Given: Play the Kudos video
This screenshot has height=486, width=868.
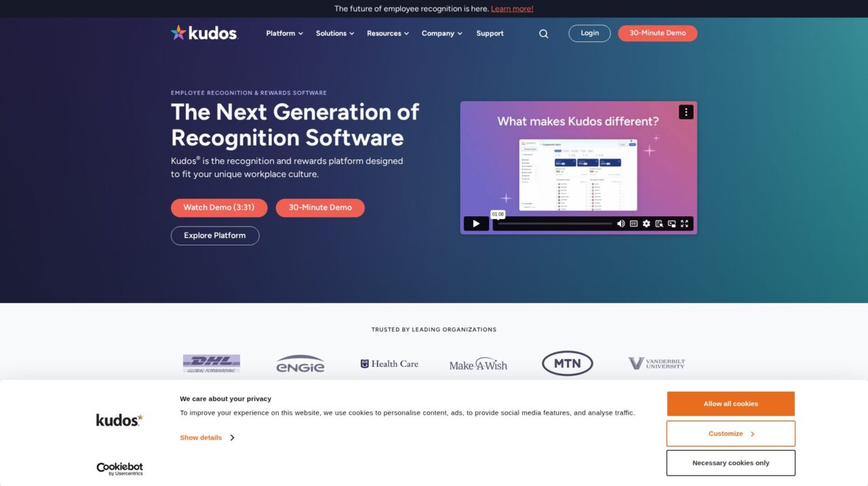Looking at the screenshot, I should (x=477, y=224).
